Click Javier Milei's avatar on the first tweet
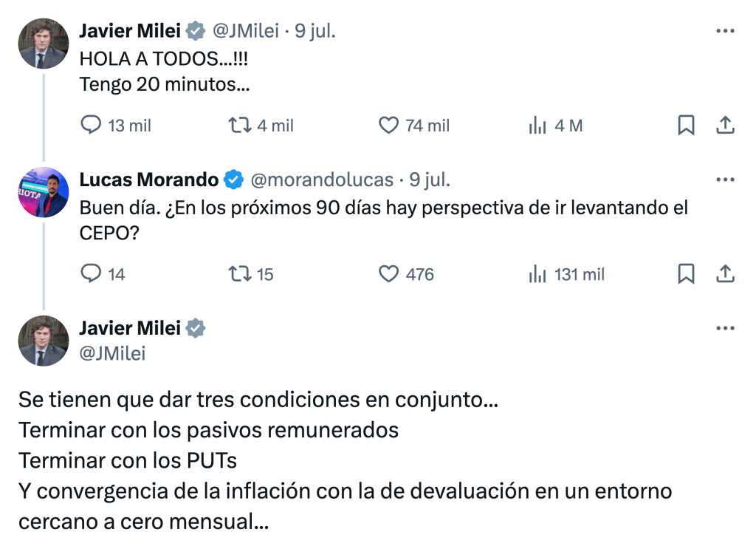756x546 pixels. 44,44
